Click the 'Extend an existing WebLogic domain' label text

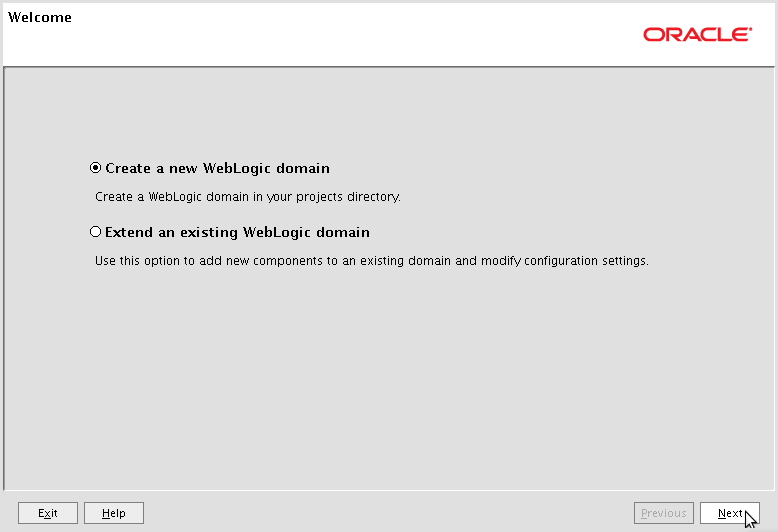[237, 232]
